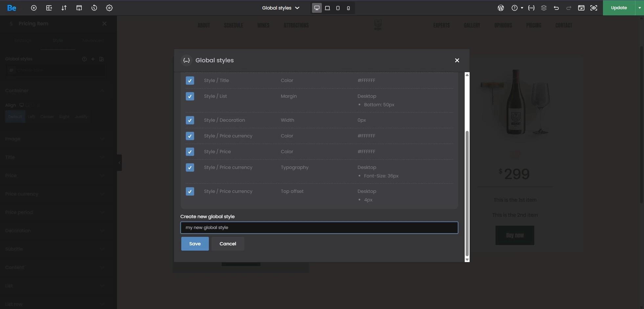
Task: Uncheck the Style / Decoration Width checkbox
Action: 190,120
